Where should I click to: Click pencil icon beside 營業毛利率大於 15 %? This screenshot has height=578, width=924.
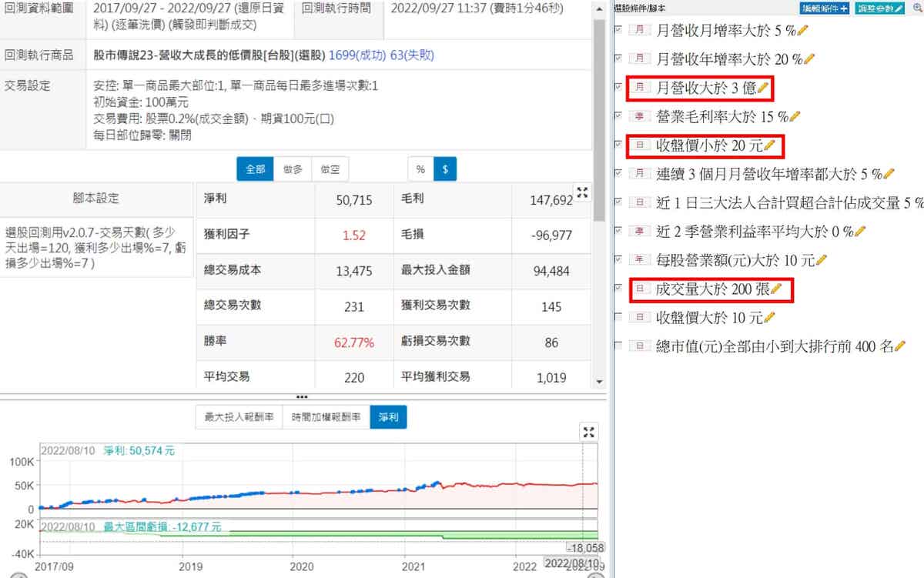[x=795, y=116]
